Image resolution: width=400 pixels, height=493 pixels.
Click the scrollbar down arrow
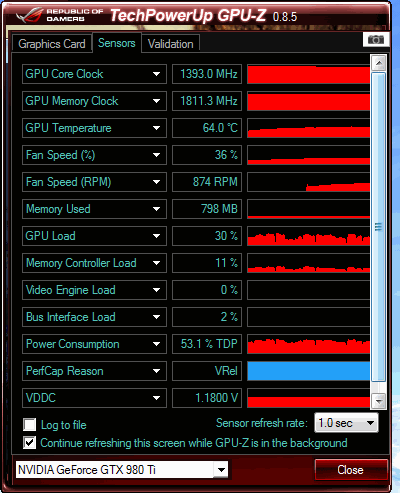click(379, 400)
